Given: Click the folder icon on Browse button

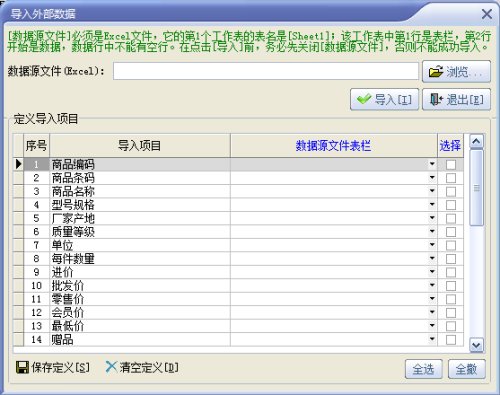Looking at the screenshot, I should tap(436, 71).
